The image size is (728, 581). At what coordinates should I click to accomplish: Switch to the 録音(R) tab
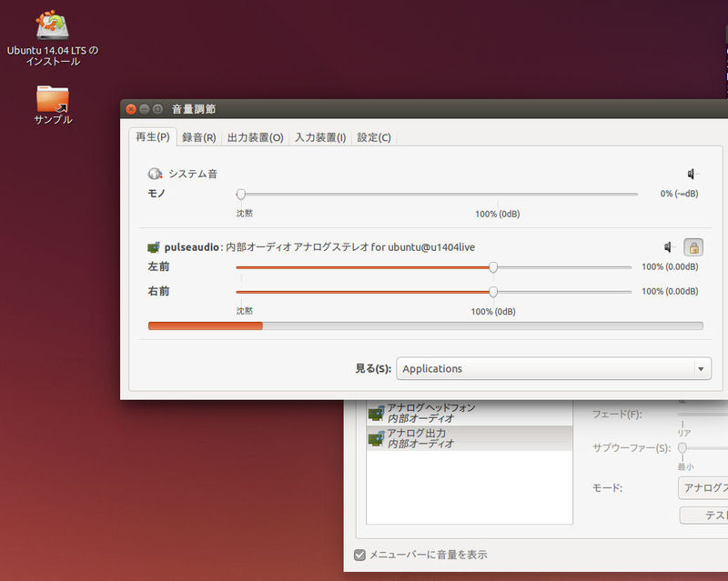pos(198,137)
